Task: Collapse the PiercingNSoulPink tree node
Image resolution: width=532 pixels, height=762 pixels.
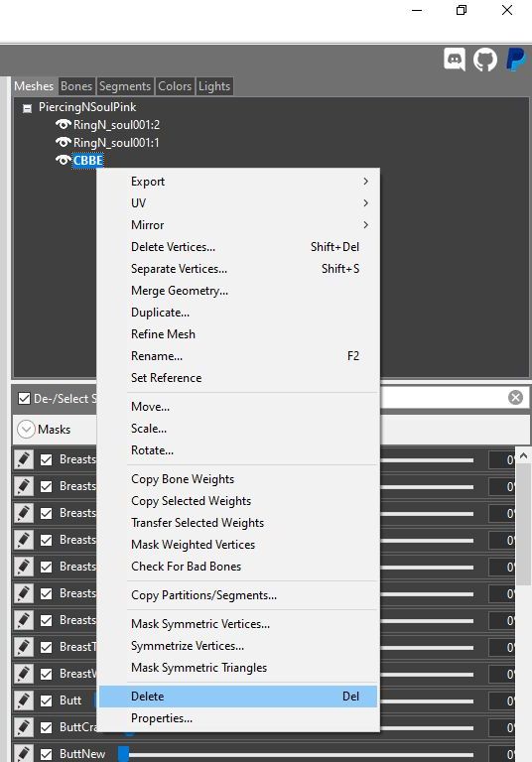Action: [x=28, y=108]
